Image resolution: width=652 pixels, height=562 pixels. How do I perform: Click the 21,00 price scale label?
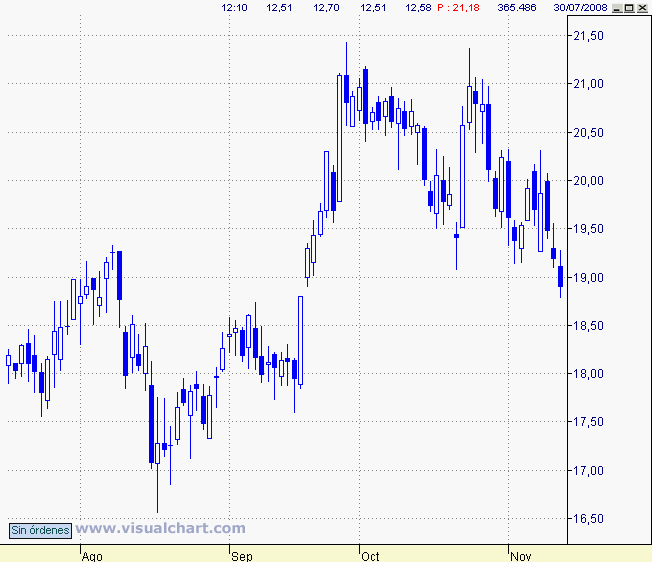[588, 84]
